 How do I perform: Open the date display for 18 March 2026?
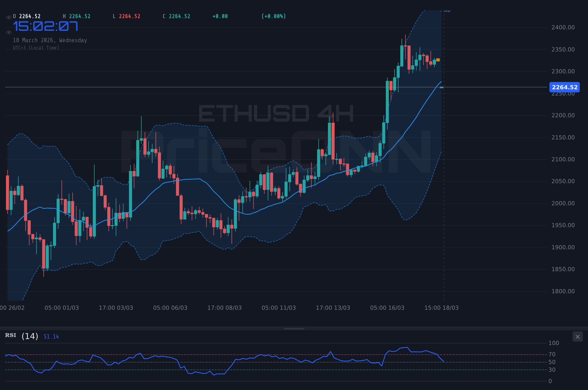point(50,40)
